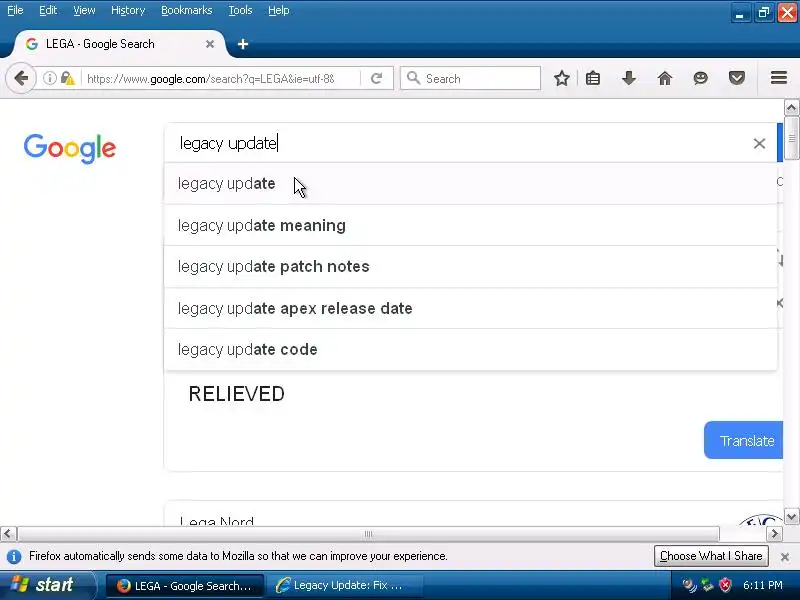Open the Windows start button
This screenshot has height=600, width=800.
click(47, 585)
